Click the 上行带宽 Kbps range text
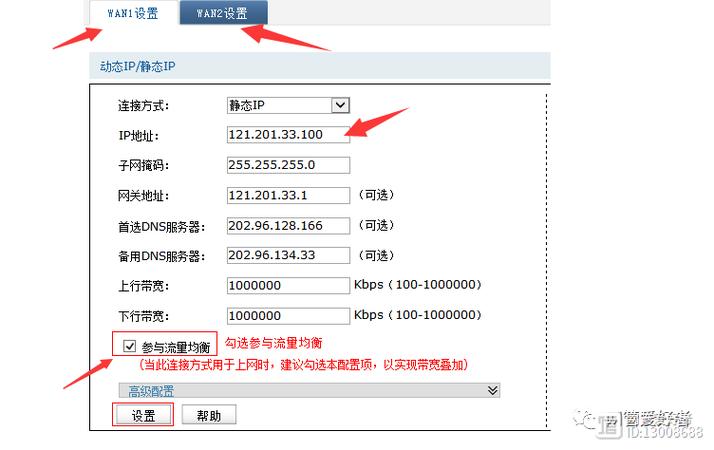Viewport: 714px width, 450px height. coord(418,285)
